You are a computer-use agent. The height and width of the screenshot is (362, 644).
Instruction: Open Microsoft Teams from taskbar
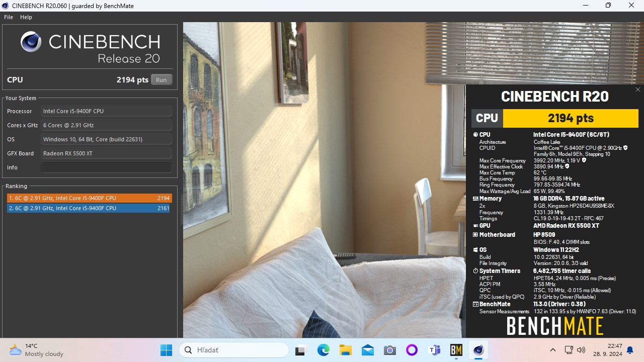point(434,350)
